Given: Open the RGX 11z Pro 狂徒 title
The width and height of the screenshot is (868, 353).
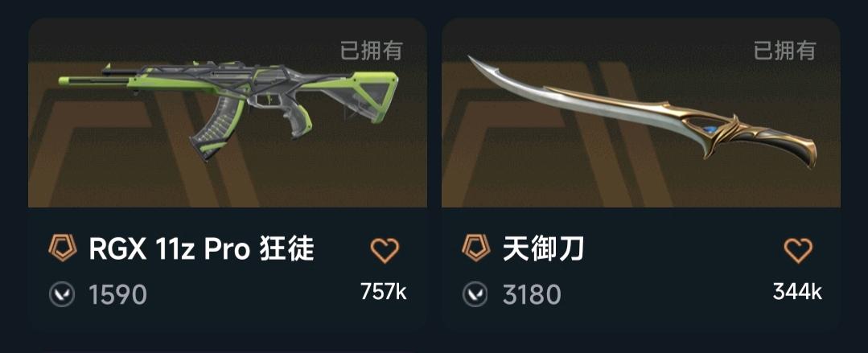Looking at the screenshot, I should tap(201, 249).
